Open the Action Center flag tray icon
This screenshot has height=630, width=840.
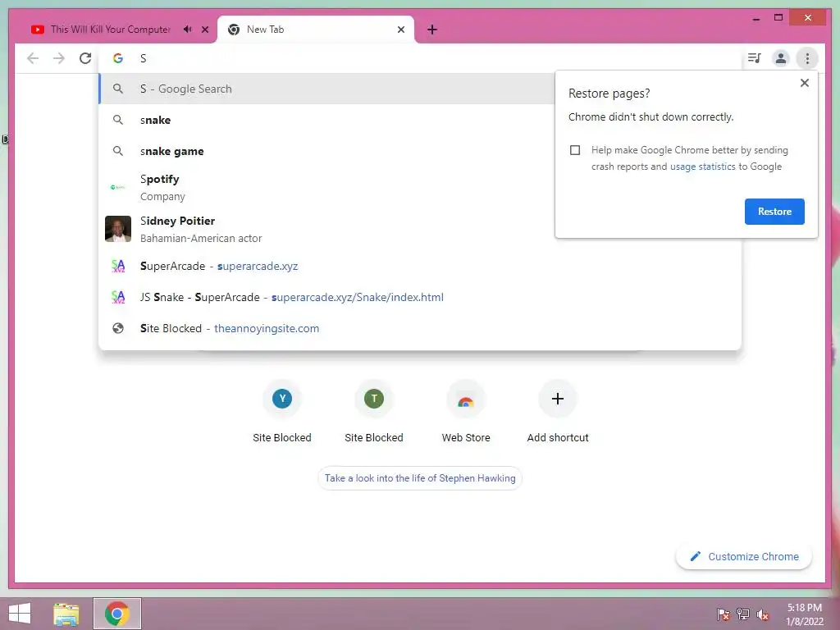[x=724, y=614]
